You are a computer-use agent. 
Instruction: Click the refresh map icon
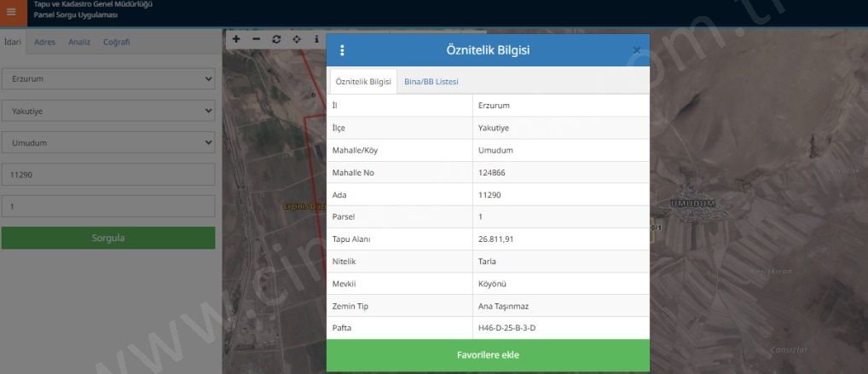276,39
